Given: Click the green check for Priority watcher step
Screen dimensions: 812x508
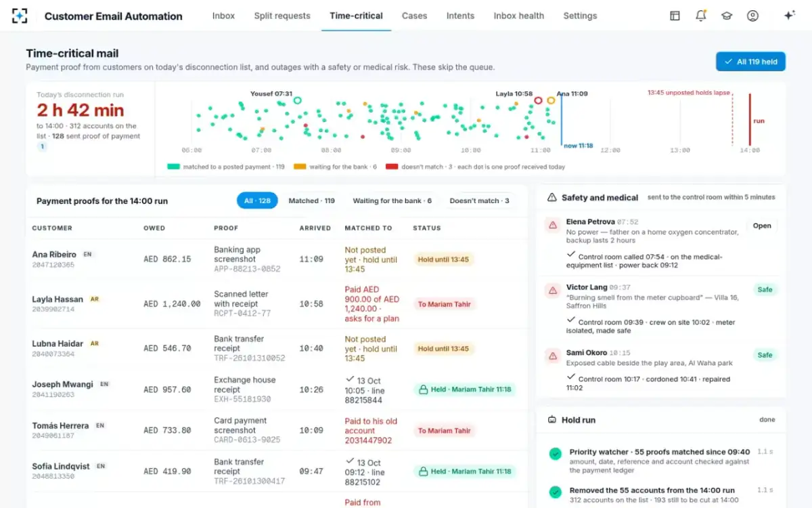Looking at the screenshot, I should click(x=556, y=454).
